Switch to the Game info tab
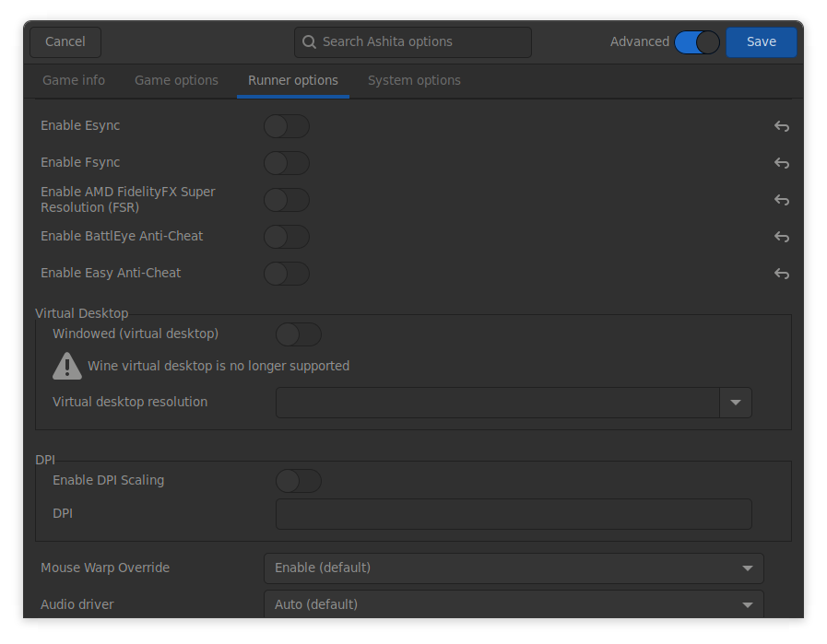Screen dimensions: 827x644 point(74,80)
